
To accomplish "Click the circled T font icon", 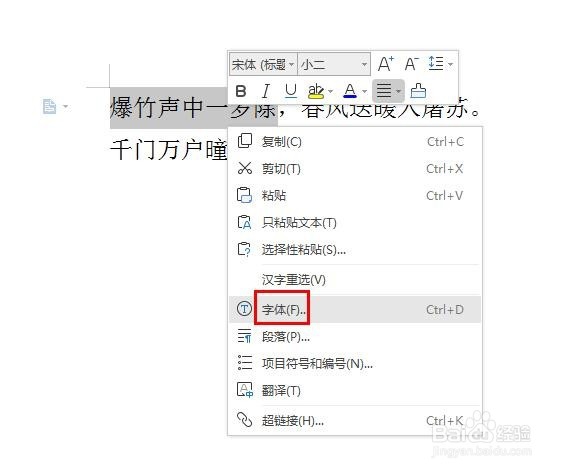I will 245,309.
